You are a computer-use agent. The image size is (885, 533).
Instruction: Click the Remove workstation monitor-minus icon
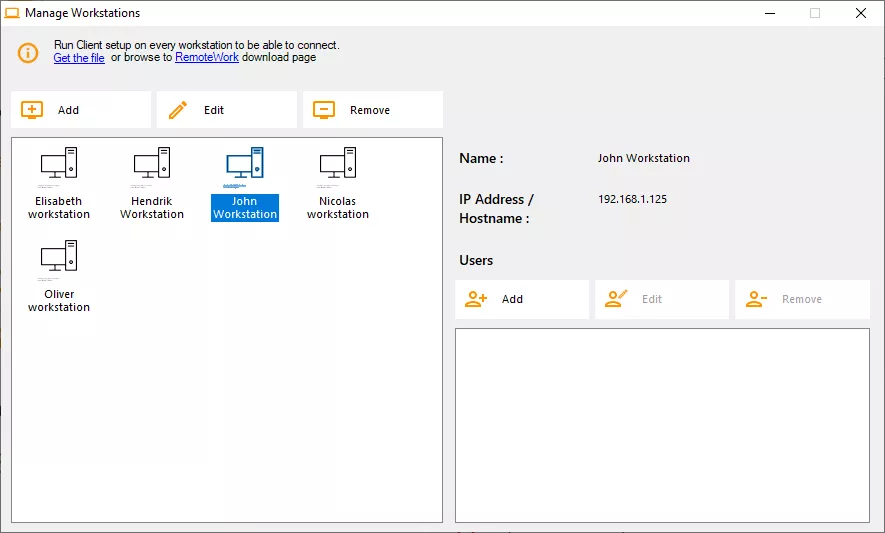[323, 110]
